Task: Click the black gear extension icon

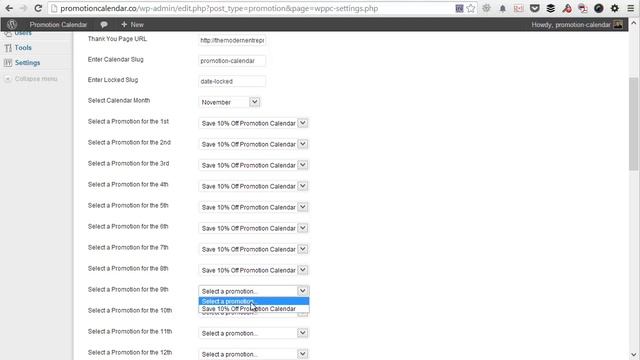Action: pyautogui.click(x=615, y=8)
